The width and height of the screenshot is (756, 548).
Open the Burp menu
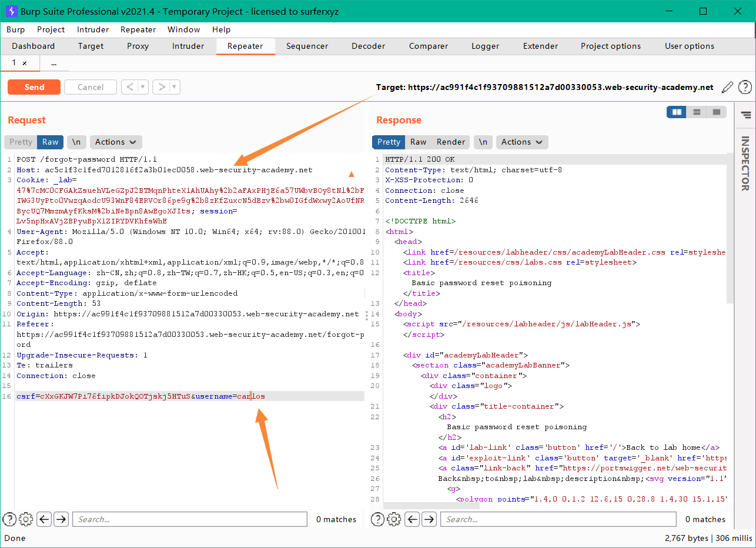16,29
